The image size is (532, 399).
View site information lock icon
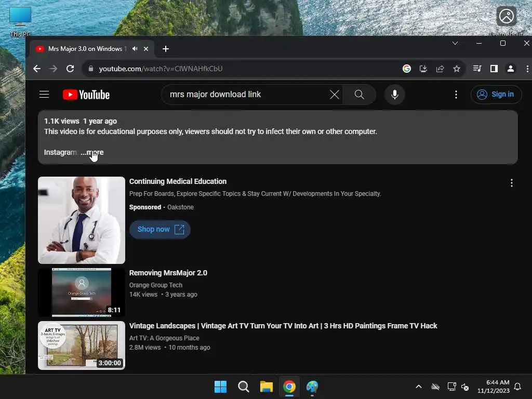point(90,69)
